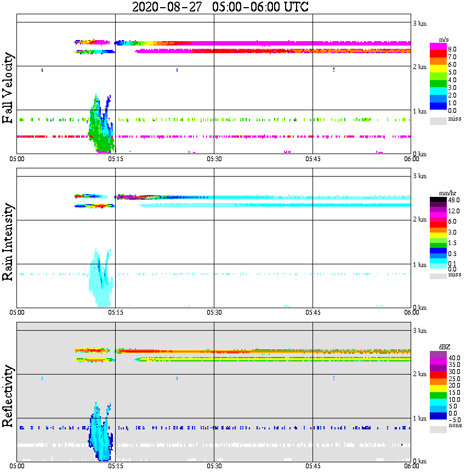Click the m/s unit label

point(444,39)
